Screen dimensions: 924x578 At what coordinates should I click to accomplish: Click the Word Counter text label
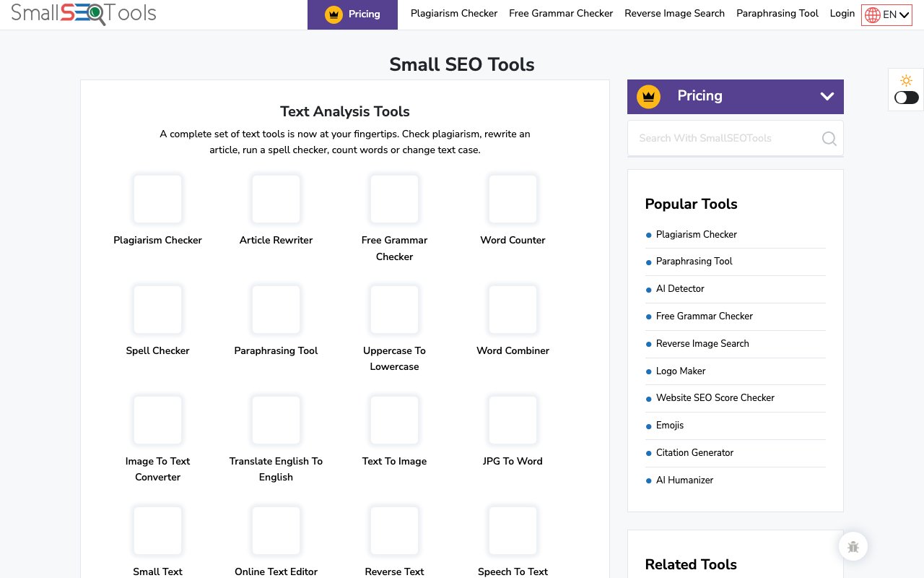[513, 240]
